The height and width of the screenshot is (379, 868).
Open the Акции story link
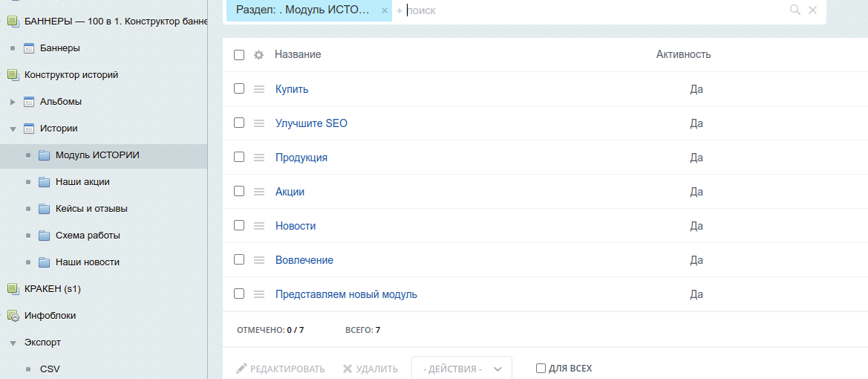coord(290,192)
